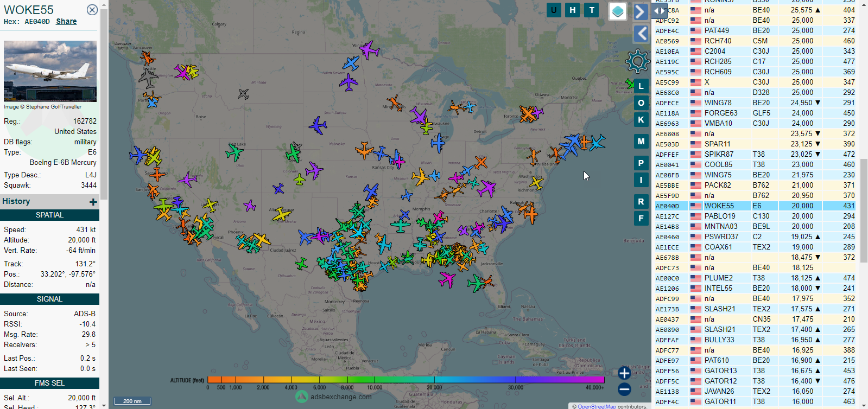Click the US flag in the GATOR13 row

[695, 371]
